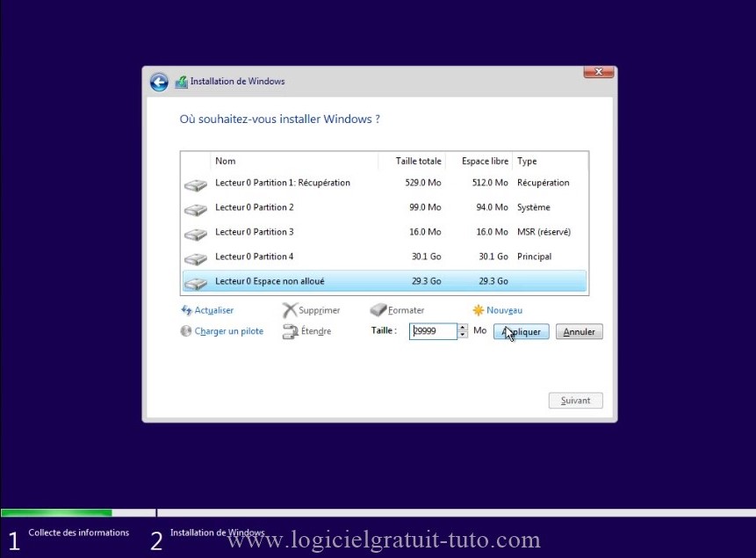Screen dimensions: 756x558
Task: Click drive icon for Partition 1 Récupération
Action: pos(196,185)
